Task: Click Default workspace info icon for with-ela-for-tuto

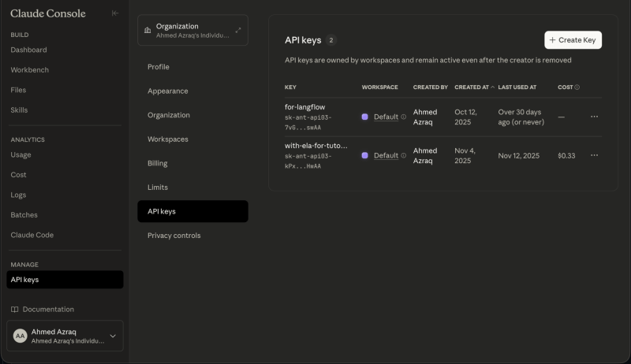Action: [403, 155]
